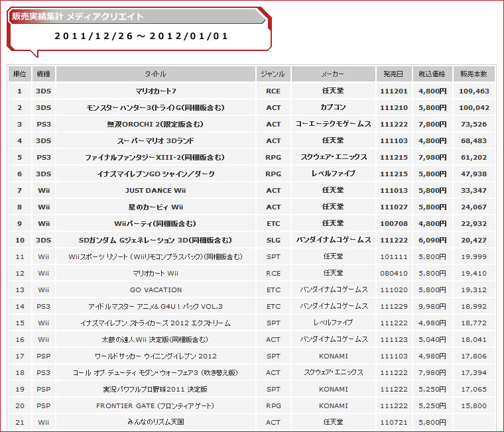Click the sales figure 19,999
This screenshot has height=432, width=504.
pos(473,256)
